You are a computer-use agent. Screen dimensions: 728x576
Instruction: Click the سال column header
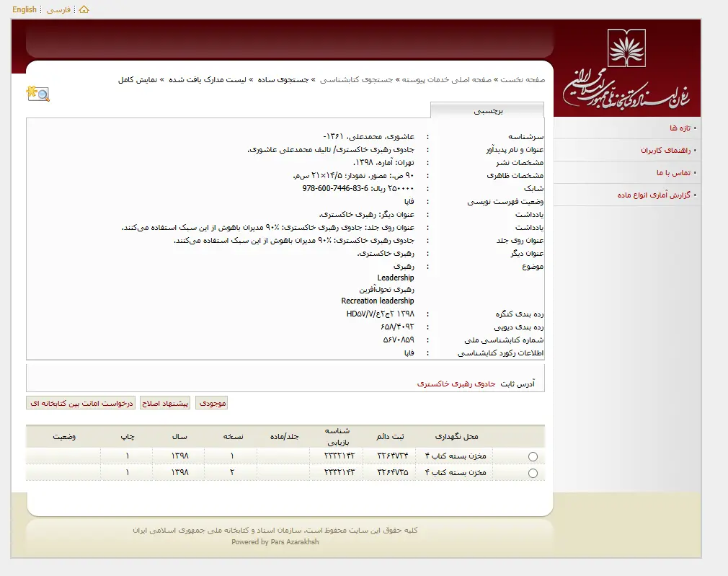coord(179,436)
